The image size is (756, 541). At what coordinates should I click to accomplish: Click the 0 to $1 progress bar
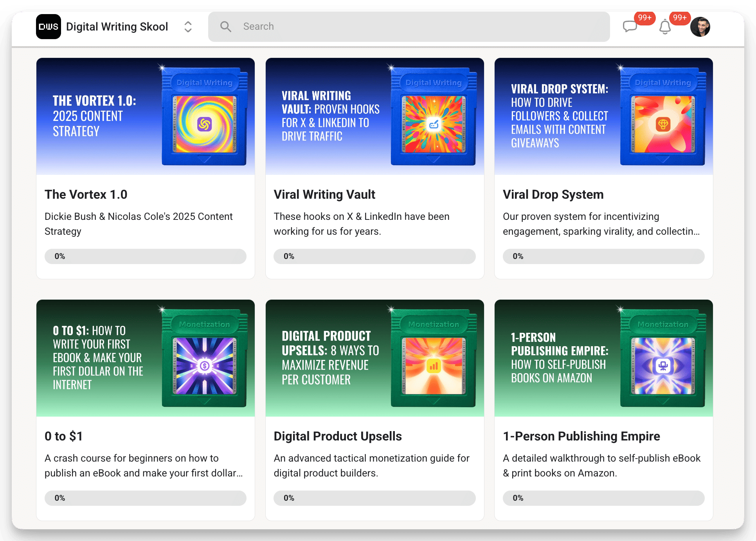pos(146,498)
